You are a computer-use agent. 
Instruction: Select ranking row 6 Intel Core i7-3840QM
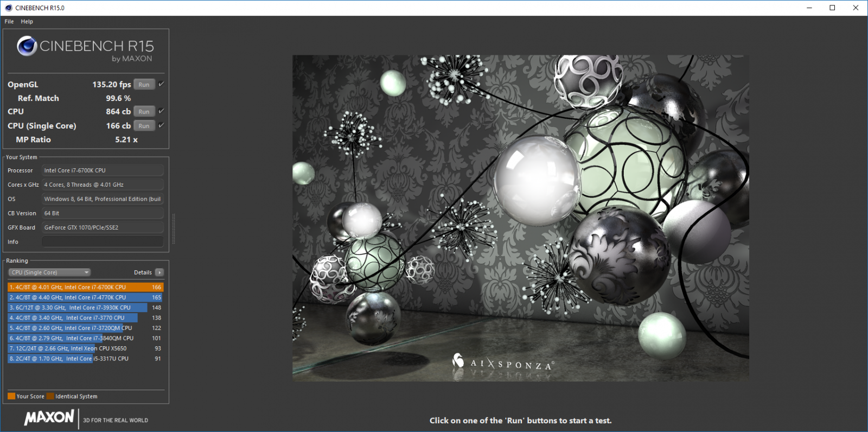pos(86,338)
